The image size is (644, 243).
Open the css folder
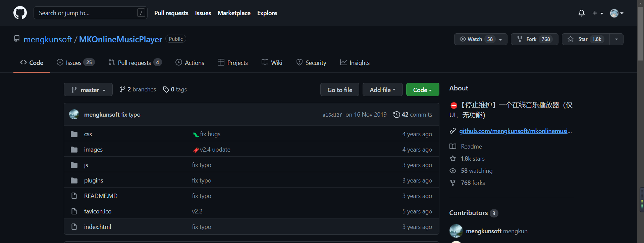[x=88, y=134]
